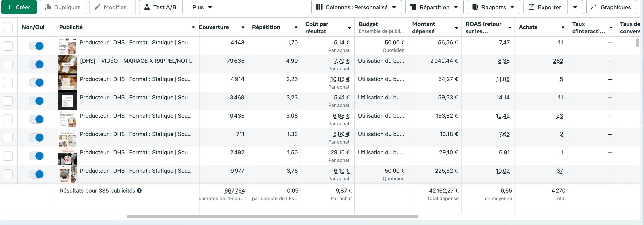
Task: Open the Graphiques chart panel
Action: [x=611, y=7]
